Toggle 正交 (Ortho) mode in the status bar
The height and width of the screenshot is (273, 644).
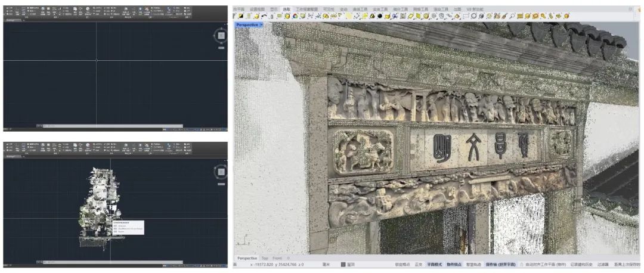pyautogui.click(x=418, y=264)
